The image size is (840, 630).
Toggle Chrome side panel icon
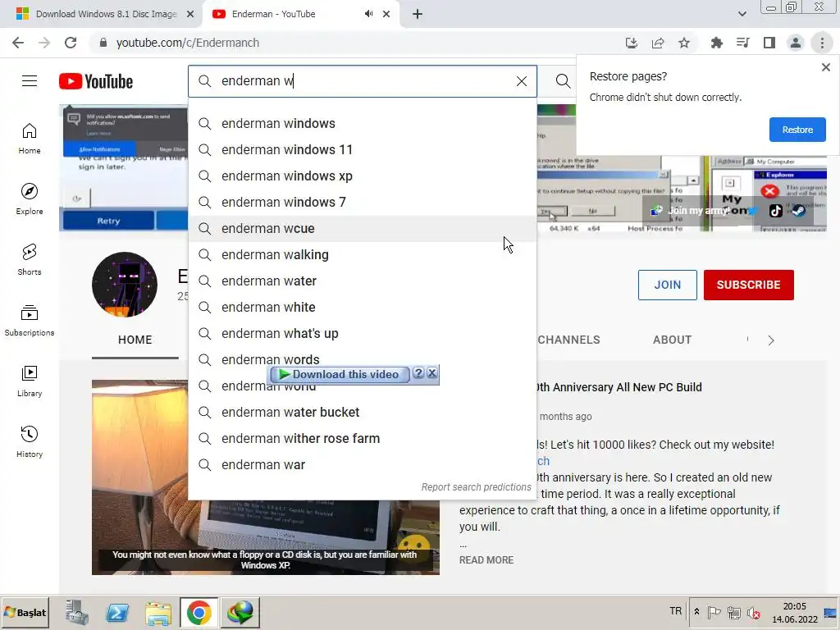coord(769,43)
